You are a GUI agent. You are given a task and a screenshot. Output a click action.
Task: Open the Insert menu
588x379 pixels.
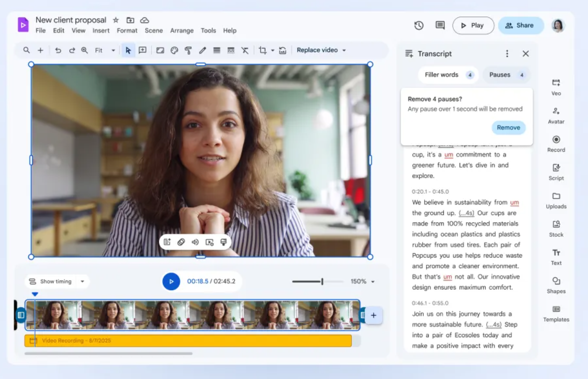coord(101,30)
